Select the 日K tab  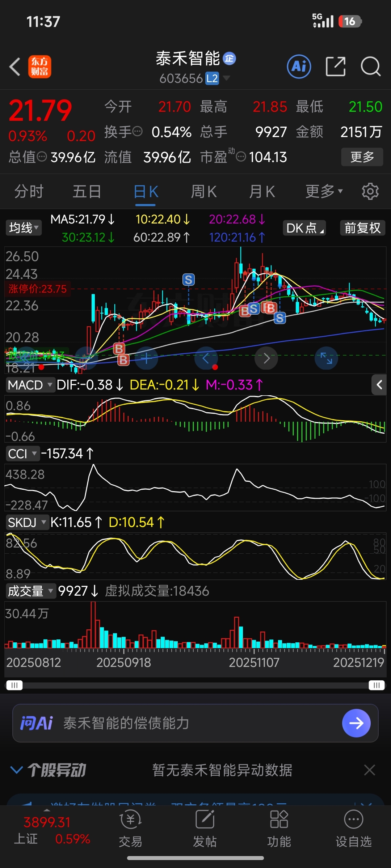(146, 191)
